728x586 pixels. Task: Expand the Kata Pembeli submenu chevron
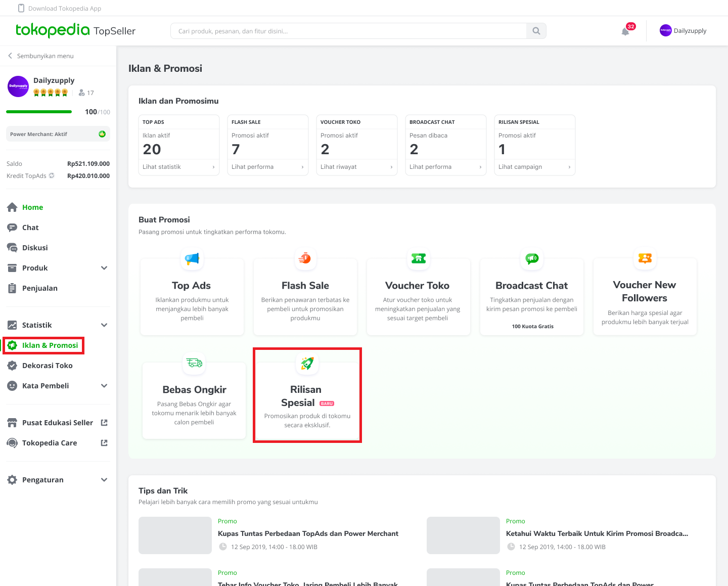(x=104, y=386)
